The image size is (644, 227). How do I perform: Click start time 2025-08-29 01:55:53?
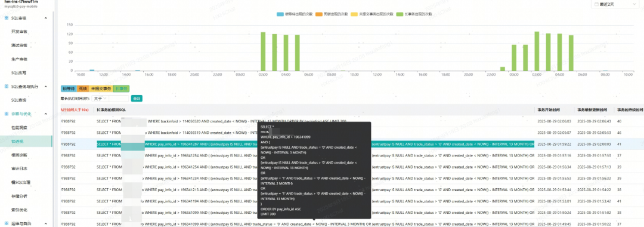[x=555, y=179]
